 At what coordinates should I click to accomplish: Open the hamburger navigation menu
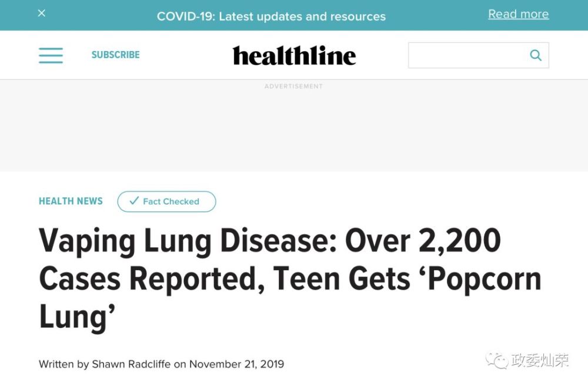tap(51, 55)
